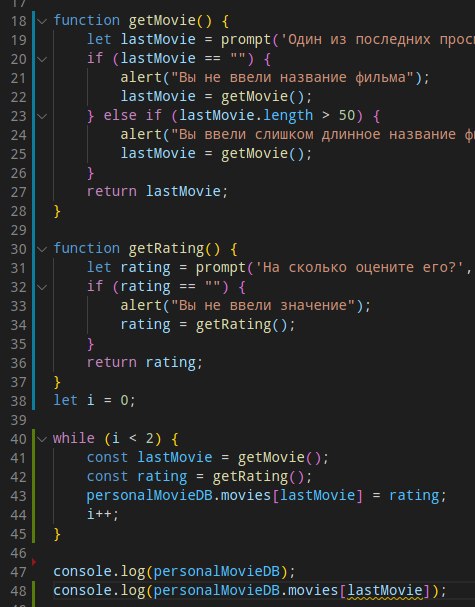Click "let i = 0;" on line 38
Screen dimensions: 475x607
tap(94, 400)
